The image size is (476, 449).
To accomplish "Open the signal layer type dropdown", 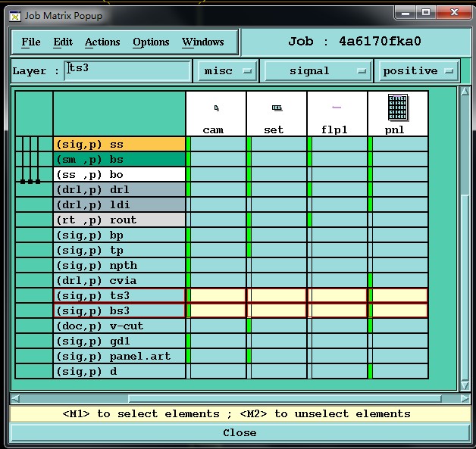I will 318,71.
